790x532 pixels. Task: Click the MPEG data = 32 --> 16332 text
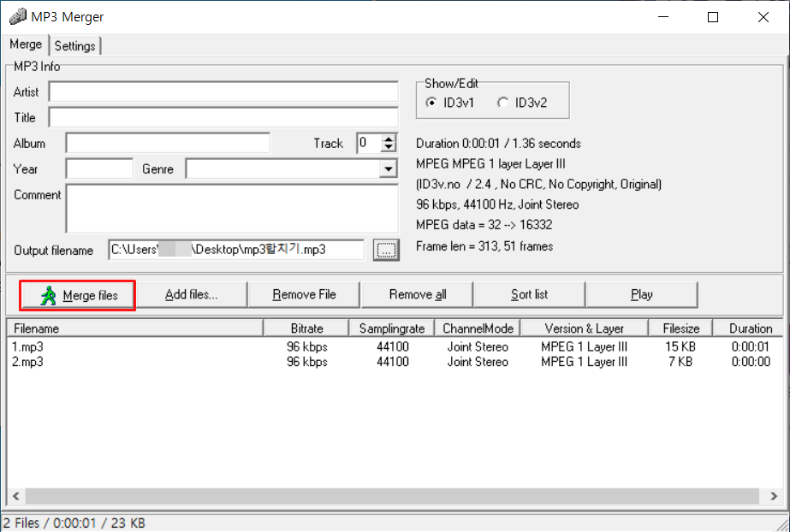pos(484,224)
